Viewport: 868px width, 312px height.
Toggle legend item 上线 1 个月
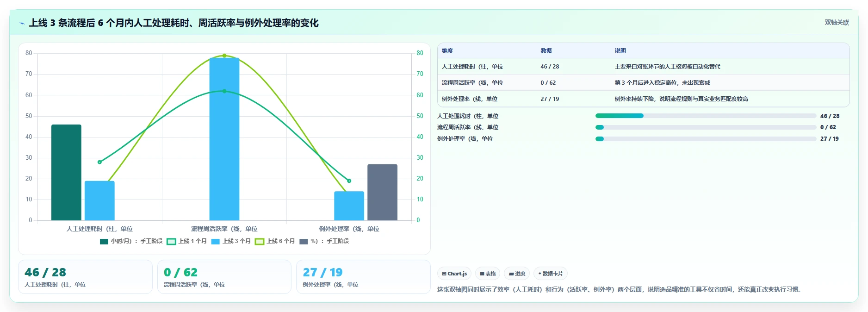pos(187,241)
